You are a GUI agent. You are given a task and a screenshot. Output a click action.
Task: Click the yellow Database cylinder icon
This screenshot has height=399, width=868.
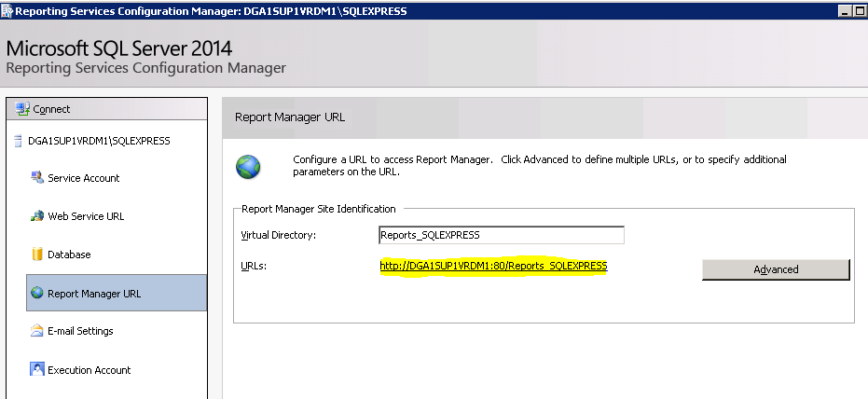[37, 254]
